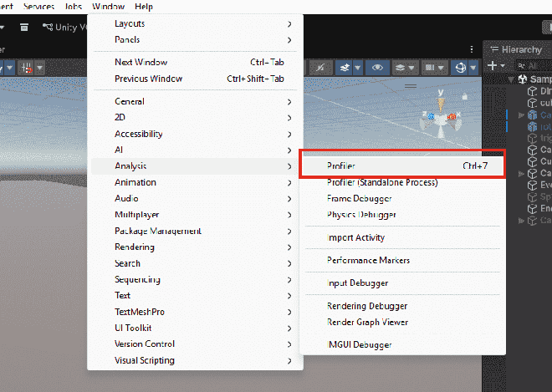Choose Profiler (Standalone Process)

[401, 182]
